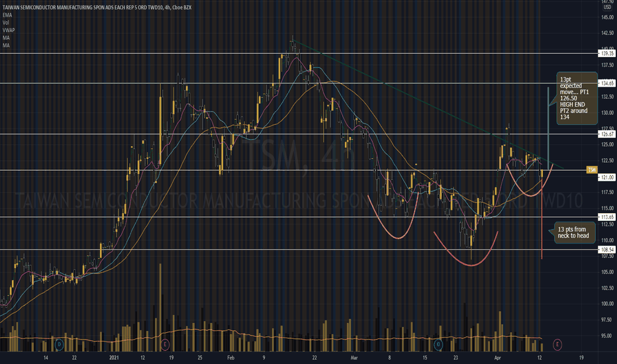Click the 132.50 price axis value
Viewport: 617px width, 364px height.
[x=607, y=97]
